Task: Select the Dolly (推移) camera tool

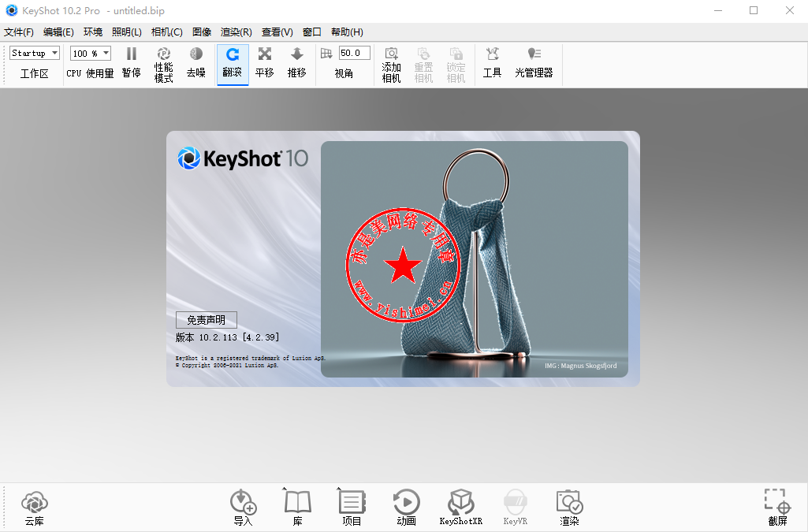Action: coord(297,64)
